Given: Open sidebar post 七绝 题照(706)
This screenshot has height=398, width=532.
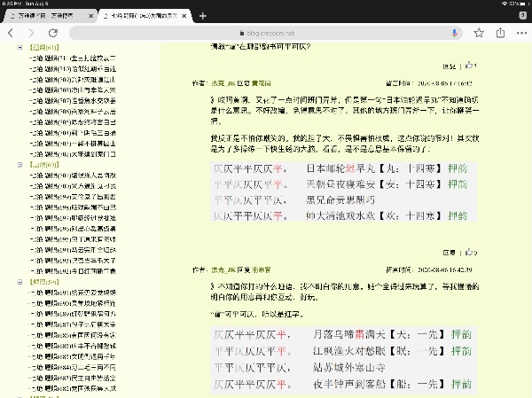Looking at the screenshot, I should tap(73, 112).
